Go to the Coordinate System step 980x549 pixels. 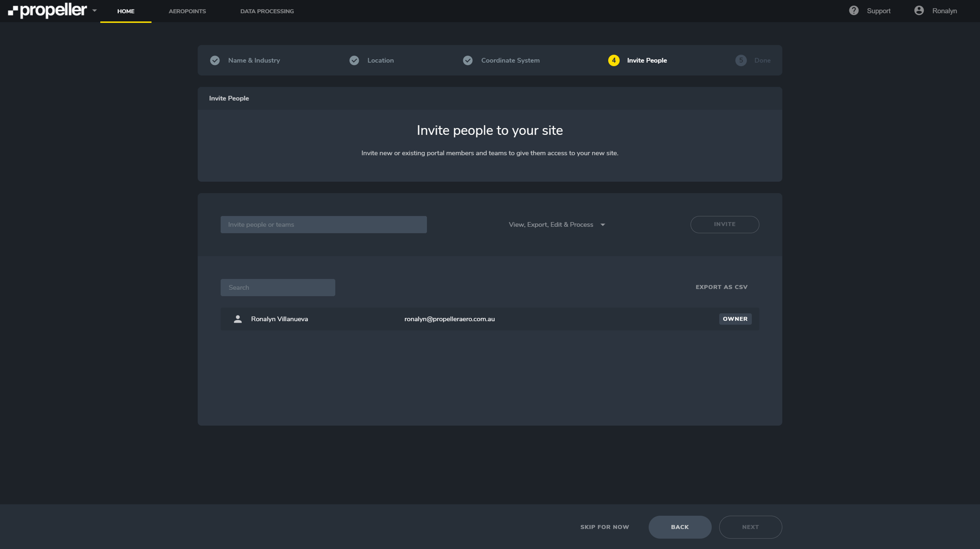[510, 60]
